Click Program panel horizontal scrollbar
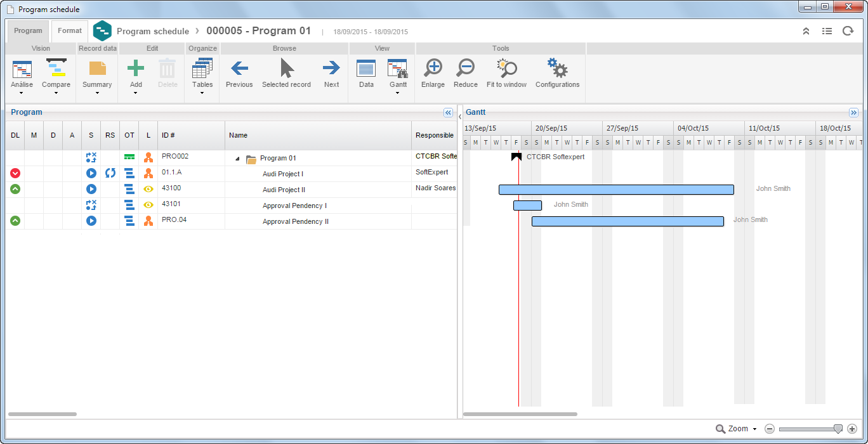The height and width of the screenshot is (444, 868). 43,414
